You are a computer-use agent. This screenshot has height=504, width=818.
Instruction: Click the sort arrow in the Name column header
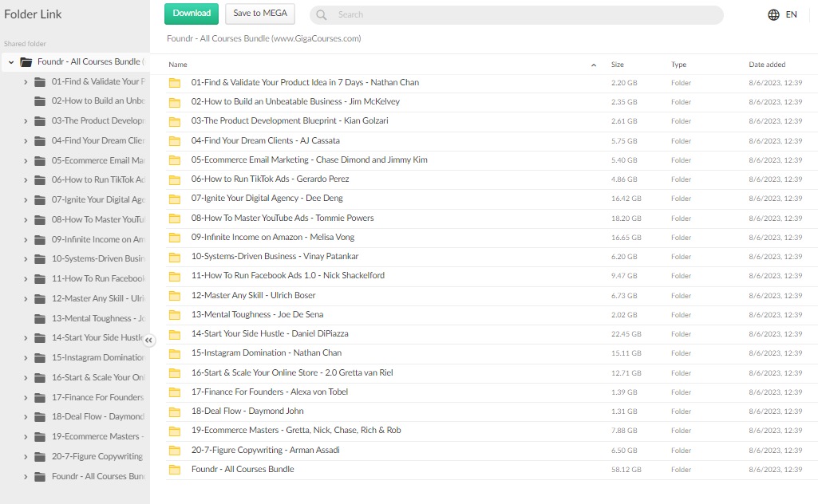point(593,65)
